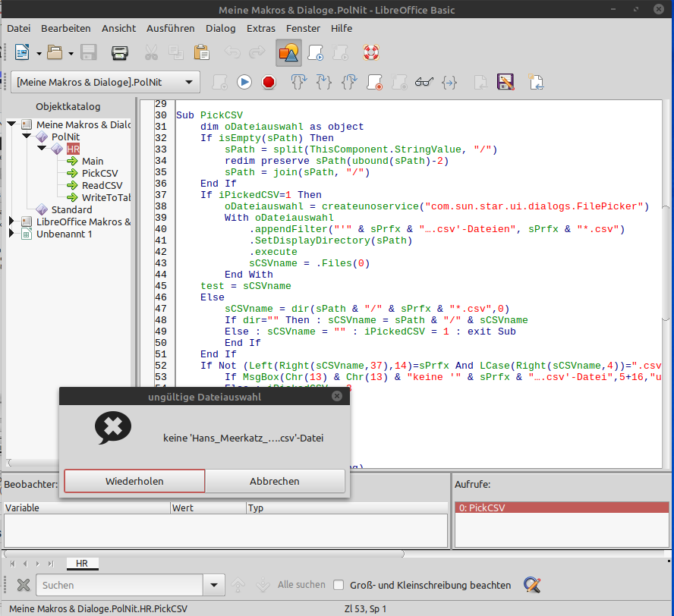Click the Import Dialog icon

tap(536, 82)
